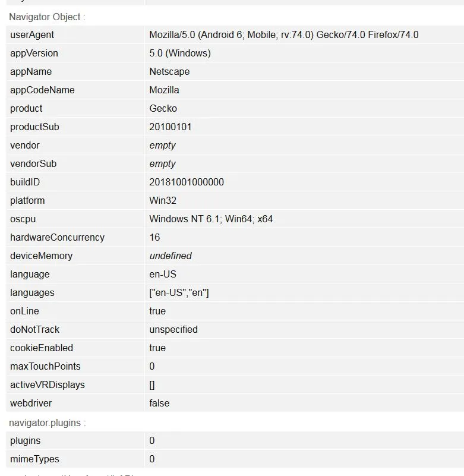
Task: Click the doNotTrack unspecified value
Action: [x=173, y=329]
